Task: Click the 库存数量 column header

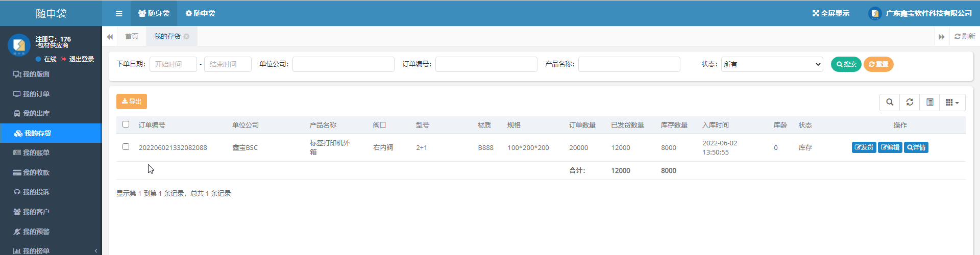Action: click(674, 125)
